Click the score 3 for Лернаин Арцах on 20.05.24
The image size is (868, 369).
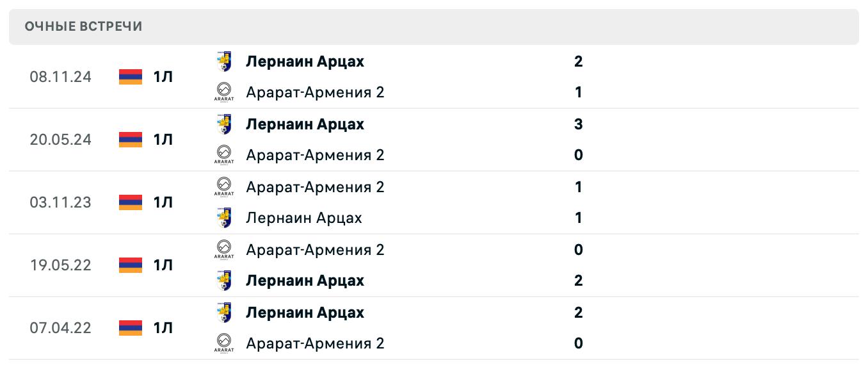click(x=578, y=124)
